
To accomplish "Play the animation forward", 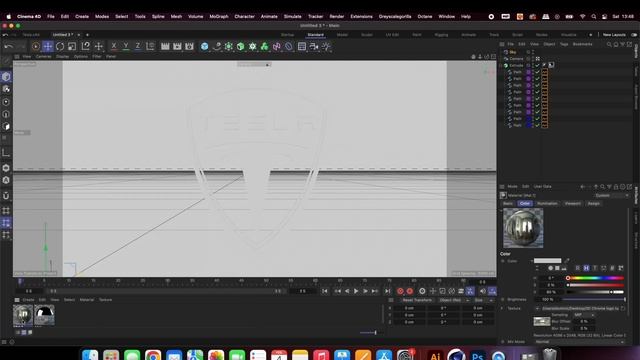I will point(356,291).
